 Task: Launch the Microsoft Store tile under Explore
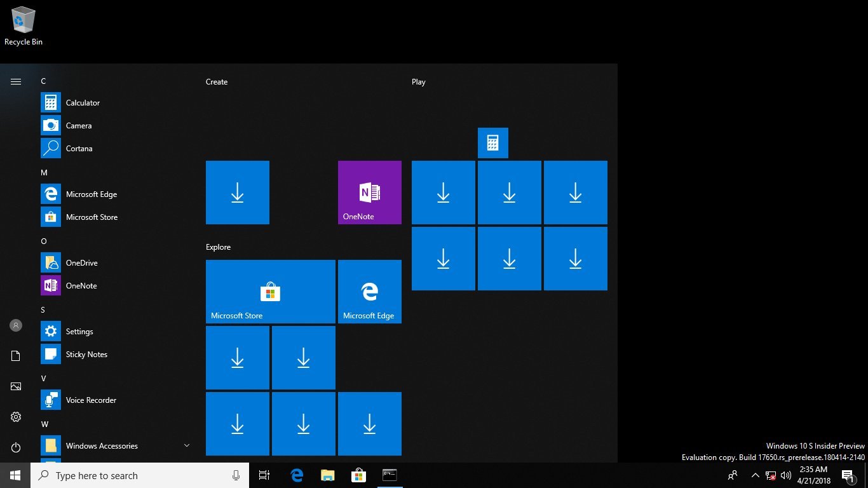[x=270, y=292]
